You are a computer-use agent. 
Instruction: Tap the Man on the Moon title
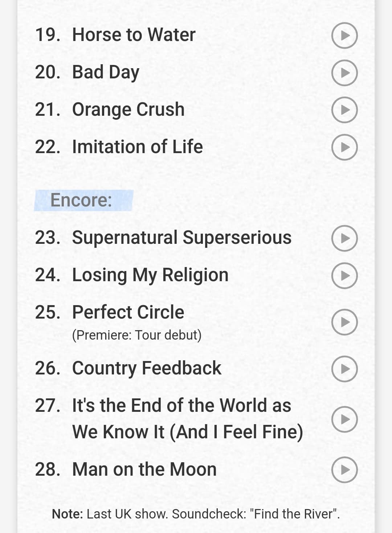144,469
